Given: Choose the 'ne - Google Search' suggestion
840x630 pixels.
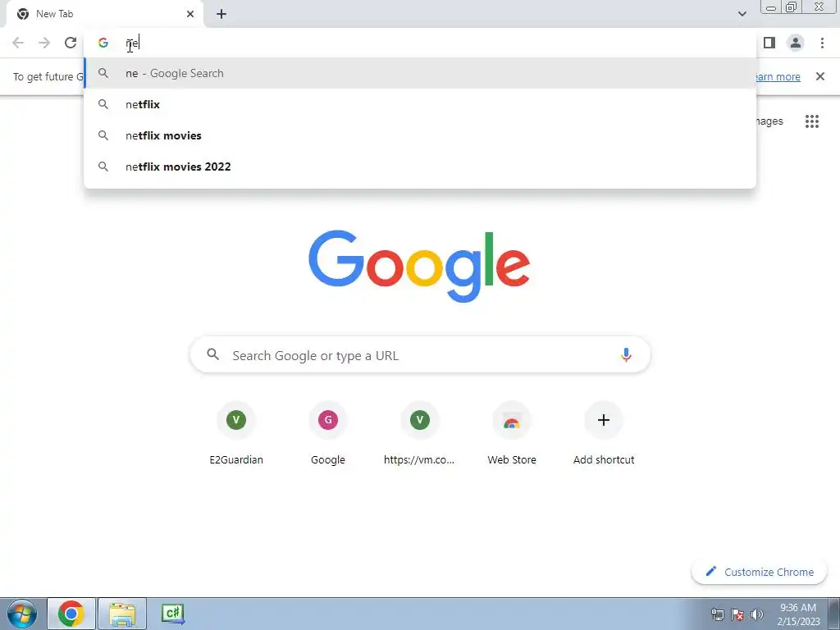Looking at the screenshot, I should (x=420, y=73).
